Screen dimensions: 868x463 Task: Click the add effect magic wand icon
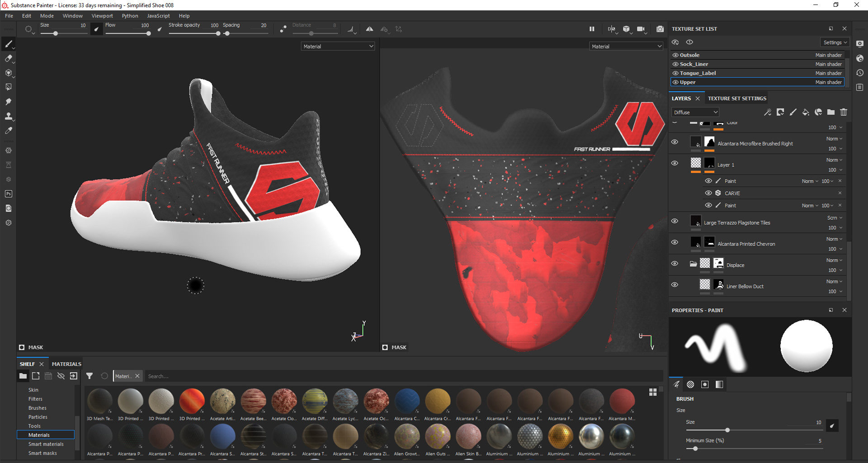tap(767, 112)
